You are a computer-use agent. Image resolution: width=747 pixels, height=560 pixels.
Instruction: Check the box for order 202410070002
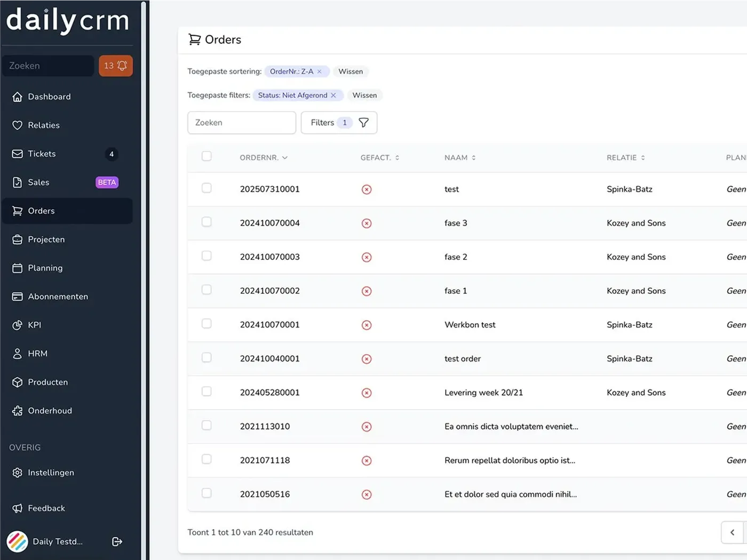click(x=206, y=290)
